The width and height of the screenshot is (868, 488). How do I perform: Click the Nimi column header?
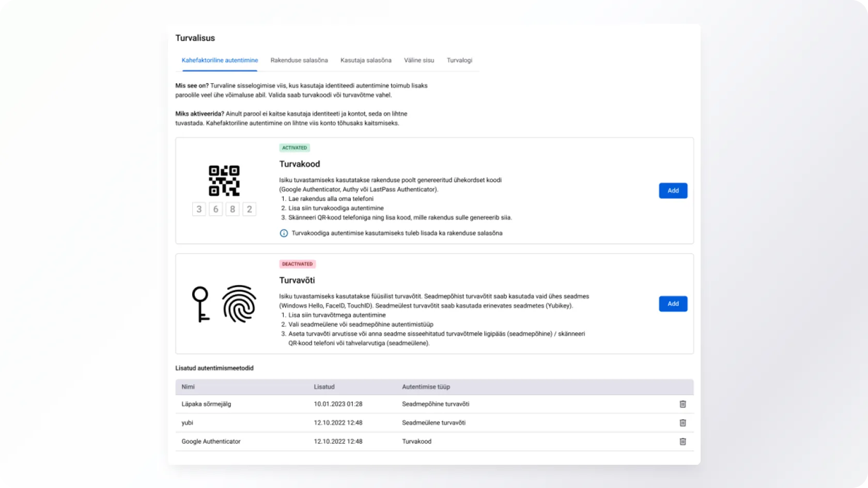click(x=188, y=387)
